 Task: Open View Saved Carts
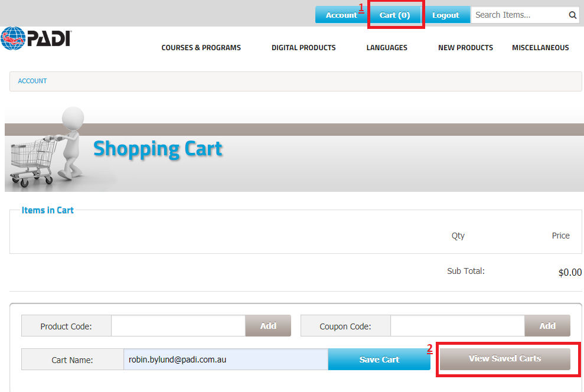coord(505,359)
